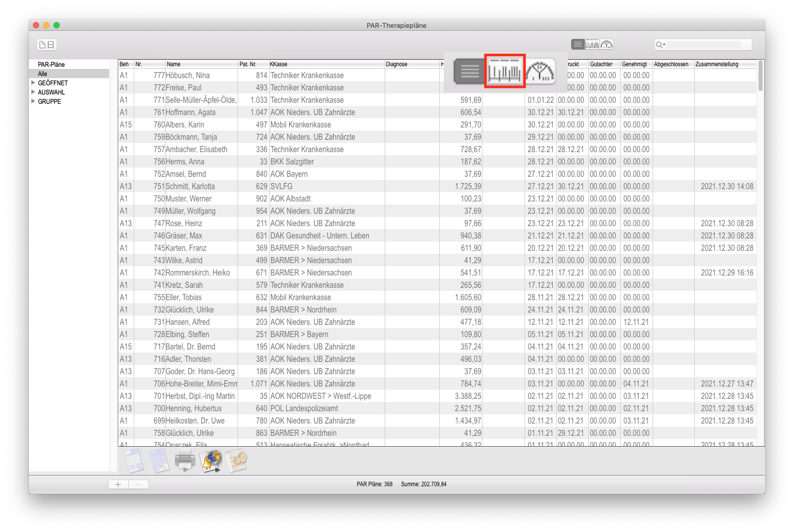Select the small bar chart view toolbar icon
This screenshot has width=794, height=532.
tap(592, 45)
